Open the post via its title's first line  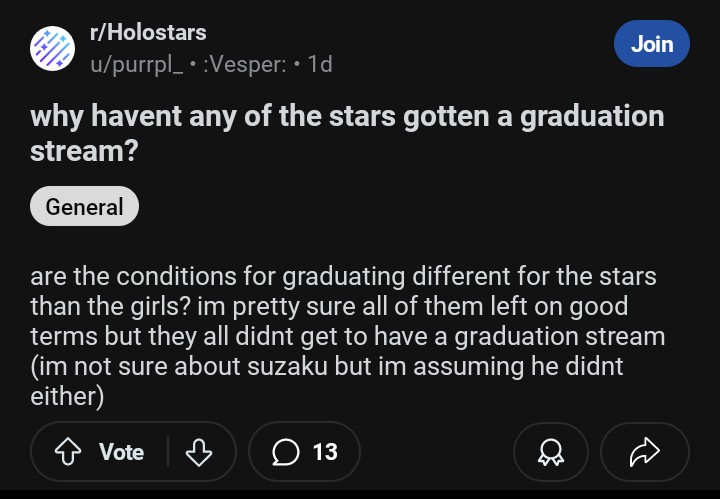(x=347, y=116)
